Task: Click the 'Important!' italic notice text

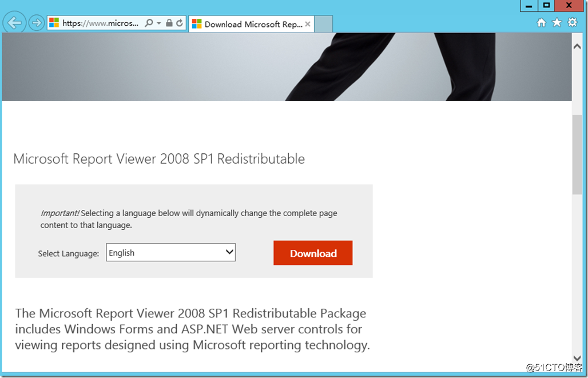Action: [59, 213]
